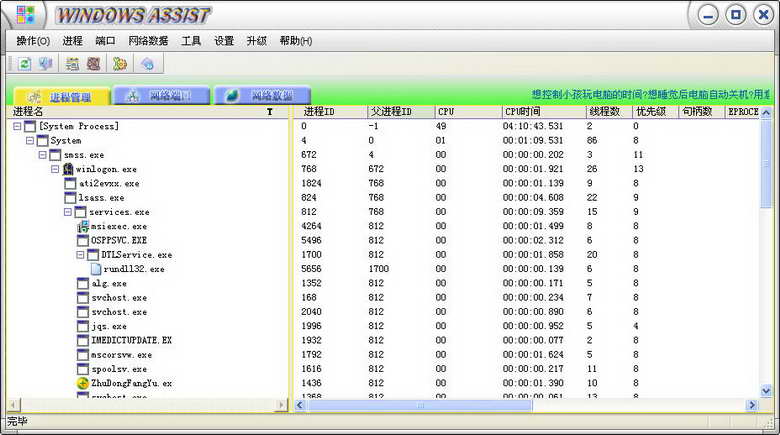Select the svchost.exe row with ID 168
This screenshot has width=780, height=435.
click(x=119, y=298)
